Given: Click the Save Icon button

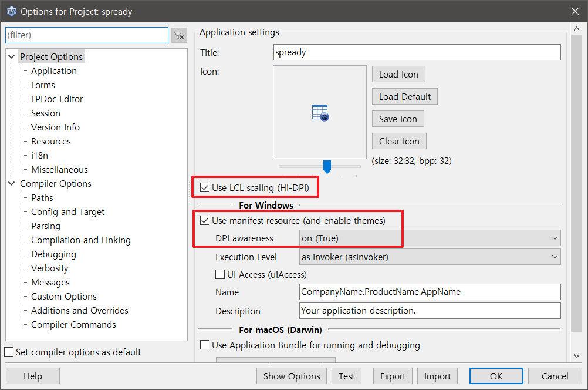Looking at the screenshot, I should (398, 119).
